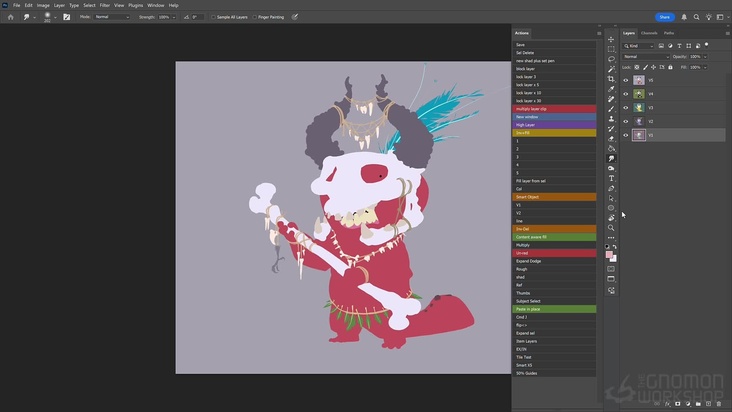Image resolution: width=732 pixels, height=412 pixels.
Task: Select the Eraser tool
Action: pyautogui.click(x=611, y=139)
